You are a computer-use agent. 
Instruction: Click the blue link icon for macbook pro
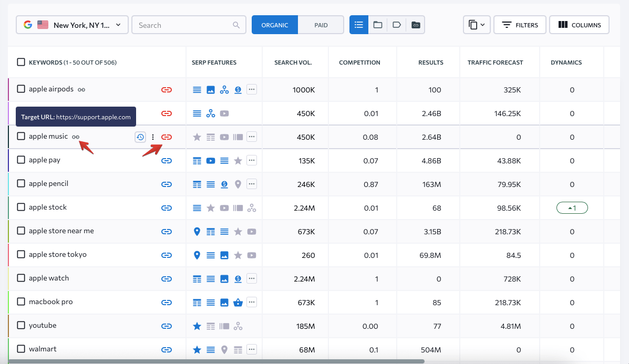pos(167,303)
